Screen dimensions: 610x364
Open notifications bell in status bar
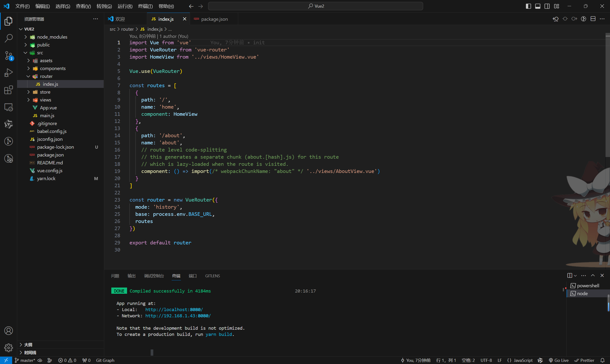click(x=602, y=360)
